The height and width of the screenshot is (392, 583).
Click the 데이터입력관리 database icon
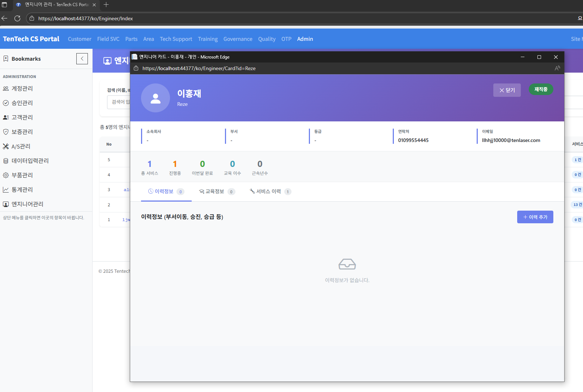click(x=6, y=161)
